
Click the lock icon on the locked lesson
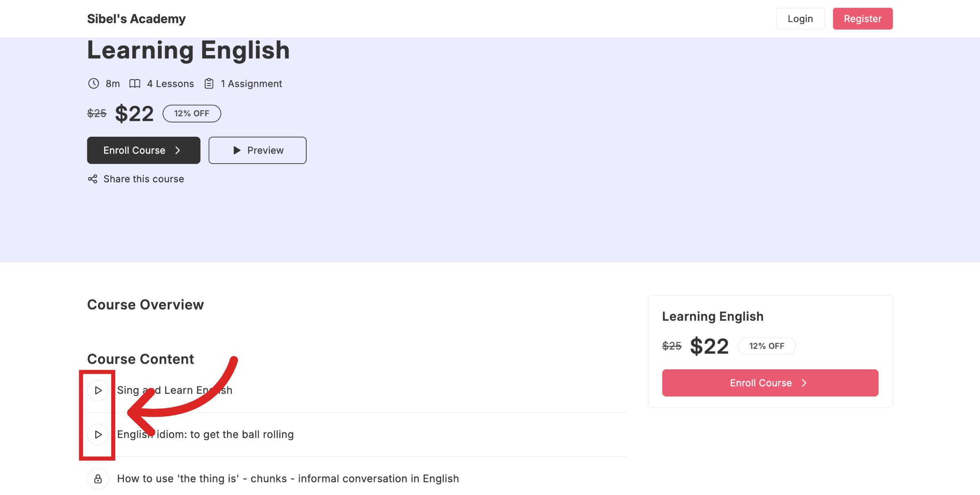tap(98, 478)
